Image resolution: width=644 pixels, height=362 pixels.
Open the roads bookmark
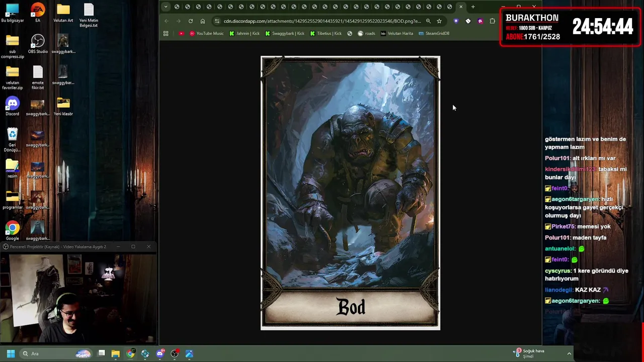(x=366, y=33)
